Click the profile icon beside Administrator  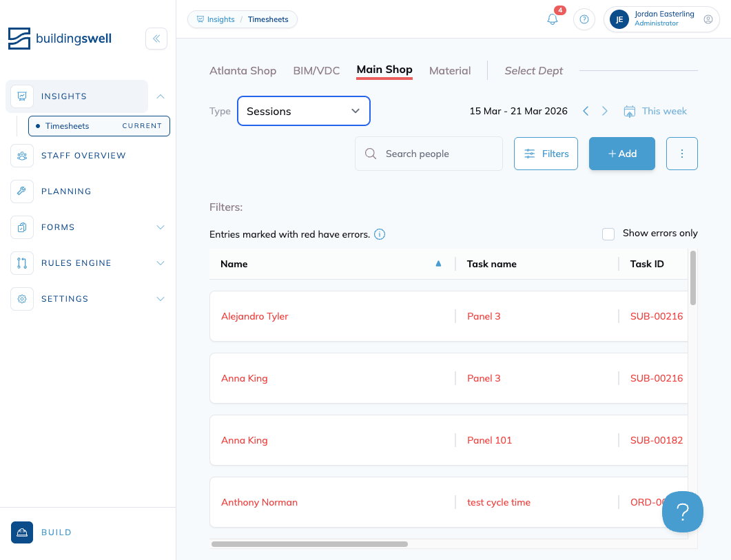click(x=708, y=19)
